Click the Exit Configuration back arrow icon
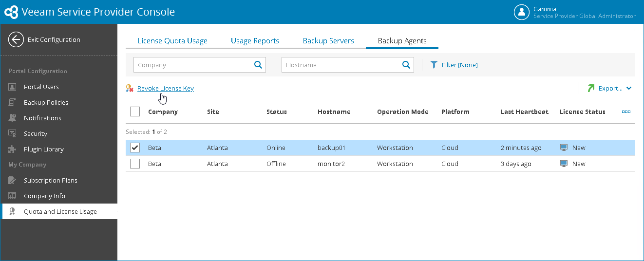The height and width of the screenshot is (261, 644). [x=16, y=39]
